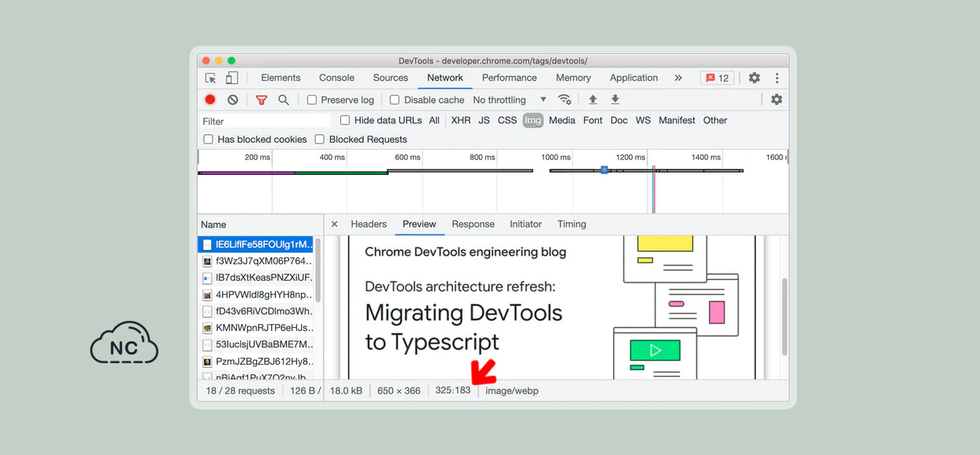Select request 53IuclsjUVBaBME7M
The height and width of the screenshot is (455, 980).
coord(256,344)
